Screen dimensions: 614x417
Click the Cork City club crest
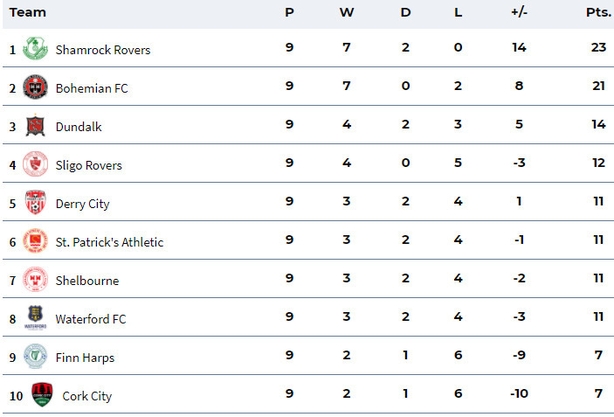point(42,394)
